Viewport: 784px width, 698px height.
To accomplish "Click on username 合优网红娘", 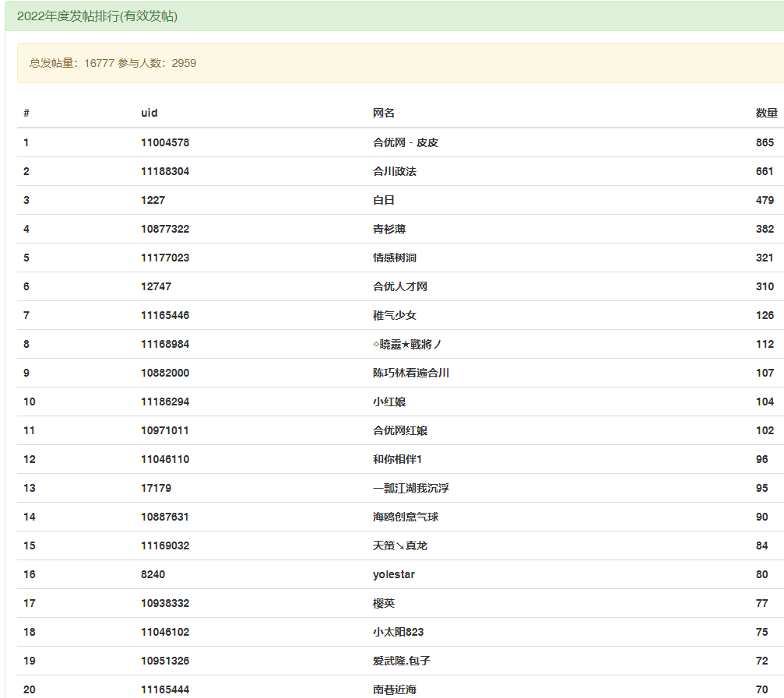I will click(400, 430).
